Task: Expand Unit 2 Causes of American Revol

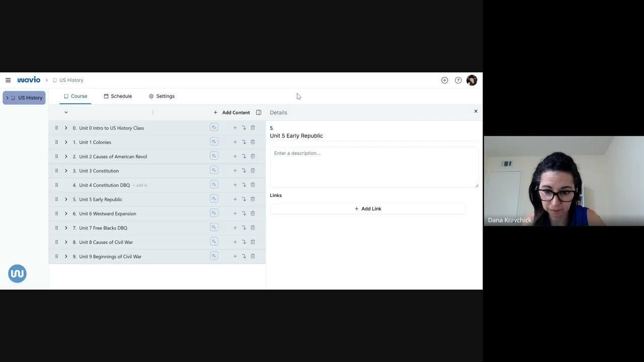Action: (66, 156)
